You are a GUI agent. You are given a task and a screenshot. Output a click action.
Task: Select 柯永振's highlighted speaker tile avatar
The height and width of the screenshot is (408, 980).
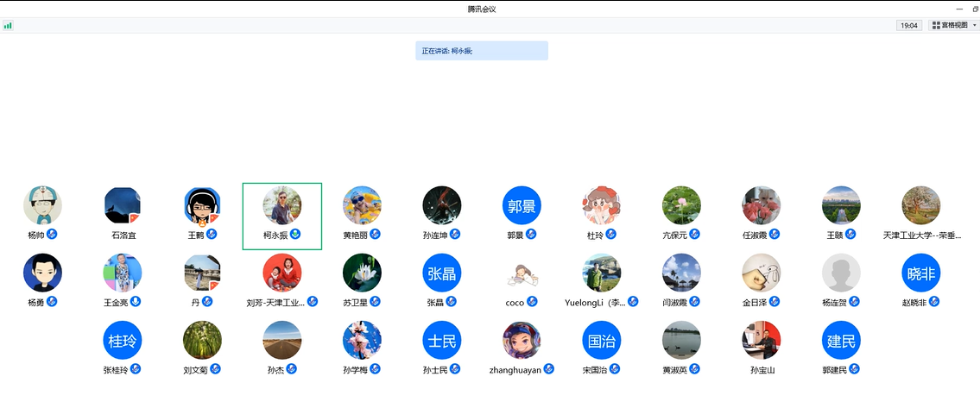282,206
